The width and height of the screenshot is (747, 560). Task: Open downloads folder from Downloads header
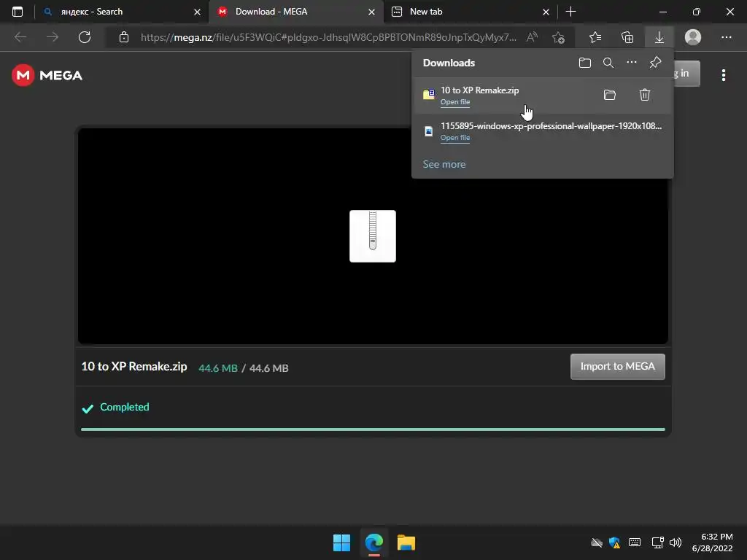584,63
